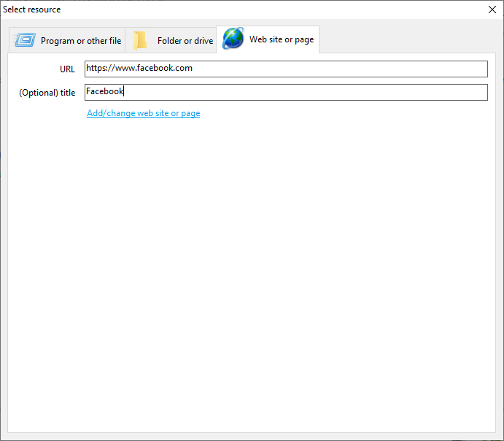Viewport: 504px width, 441px height.
Task: Click the yellow folder icon
Action: click(x=140, y=41)
